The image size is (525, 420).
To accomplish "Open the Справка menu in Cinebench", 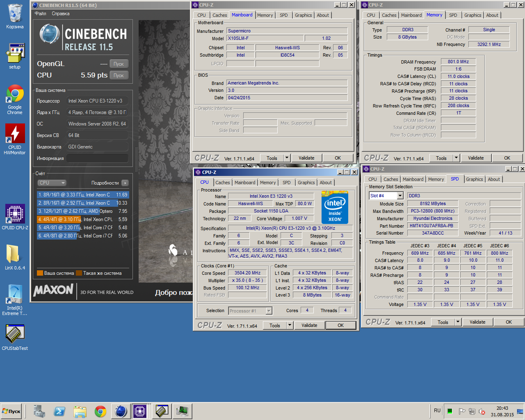I will [61, 14].
